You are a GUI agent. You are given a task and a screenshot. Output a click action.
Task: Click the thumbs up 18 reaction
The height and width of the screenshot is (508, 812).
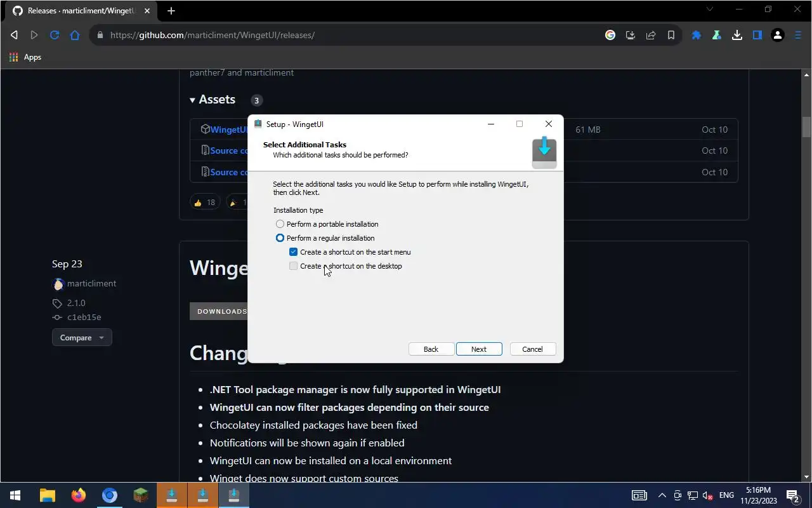coord(204,203)
